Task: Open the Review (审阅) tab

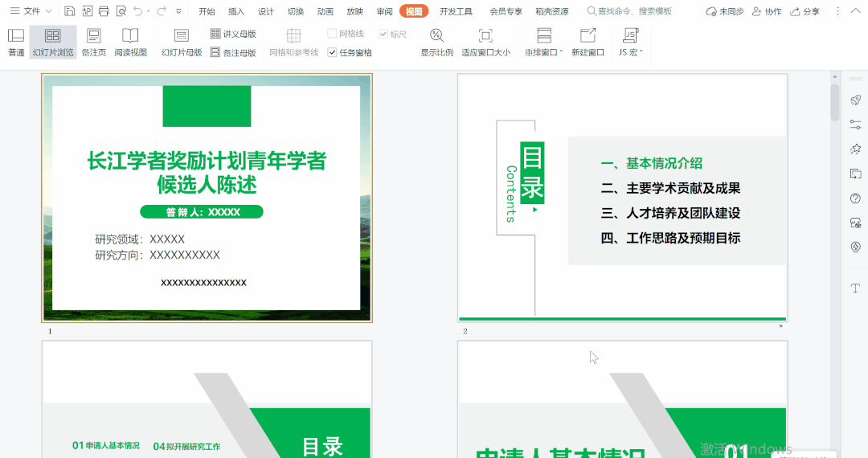Action: (384, 11)
